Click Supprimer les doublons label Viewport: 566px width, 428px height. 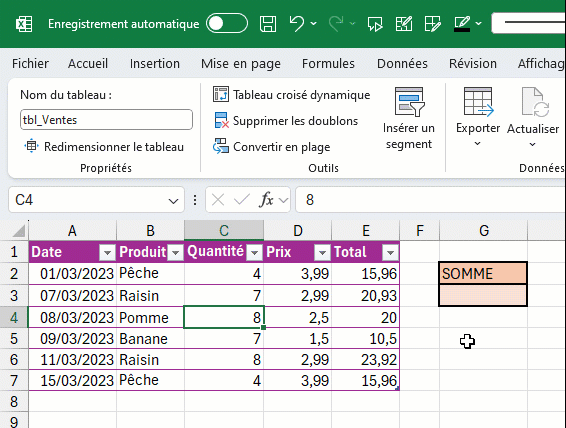pos(295,121)
